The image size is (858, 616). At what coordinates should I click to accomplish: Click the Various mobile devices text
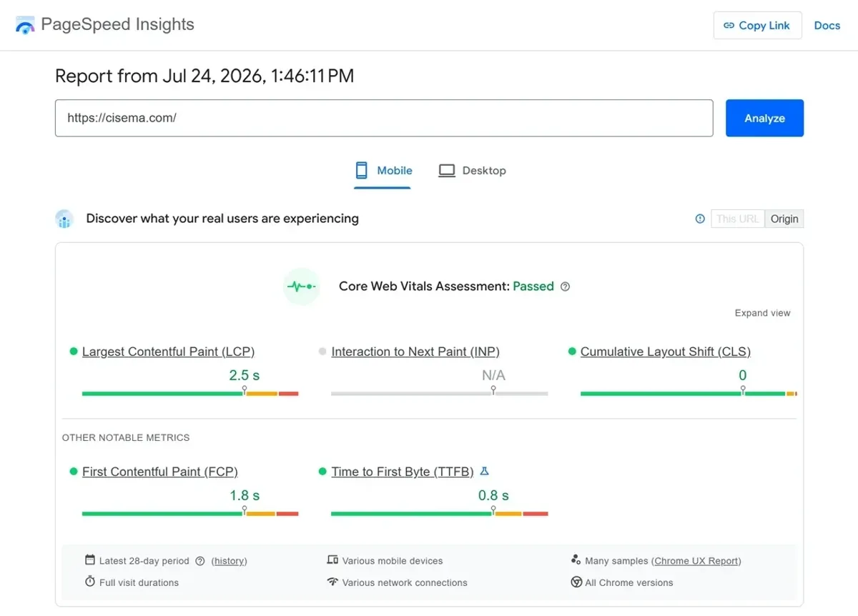(393, 561)
